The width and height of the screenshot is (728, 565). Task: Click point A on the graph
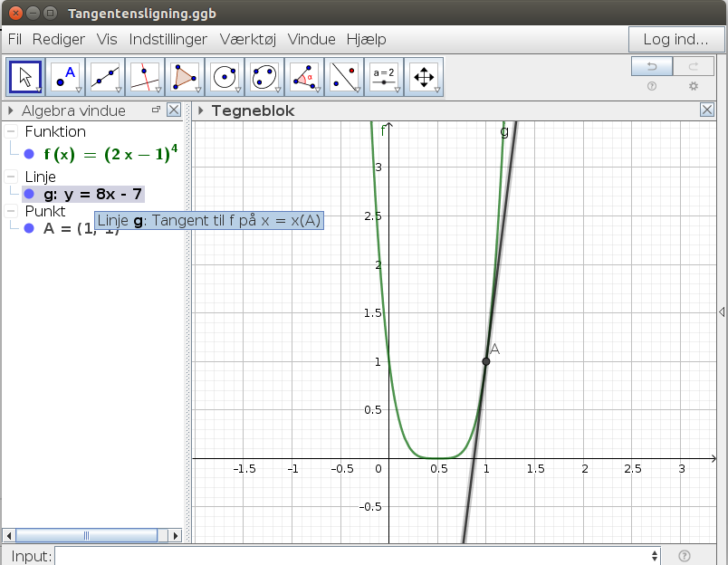(x=485, y=361)
